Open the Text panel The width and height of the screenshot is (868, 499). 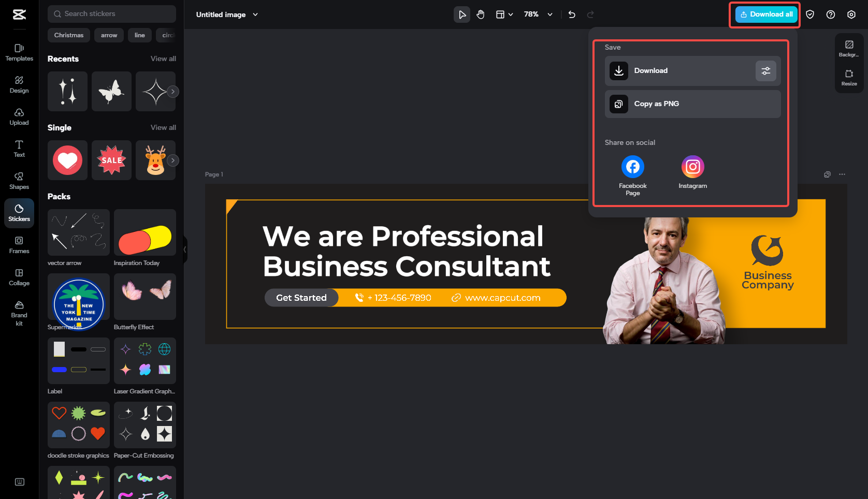click(19, 149)
